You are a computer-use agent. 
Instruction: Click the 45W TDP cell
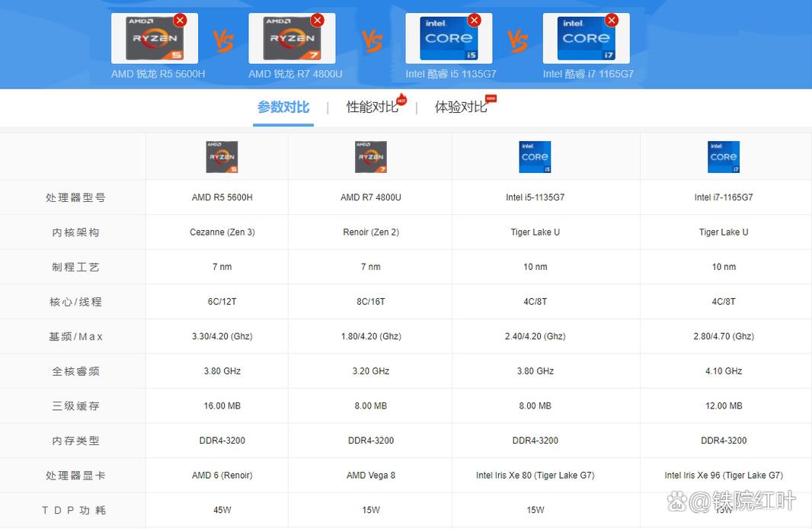[x=222, y=510]
